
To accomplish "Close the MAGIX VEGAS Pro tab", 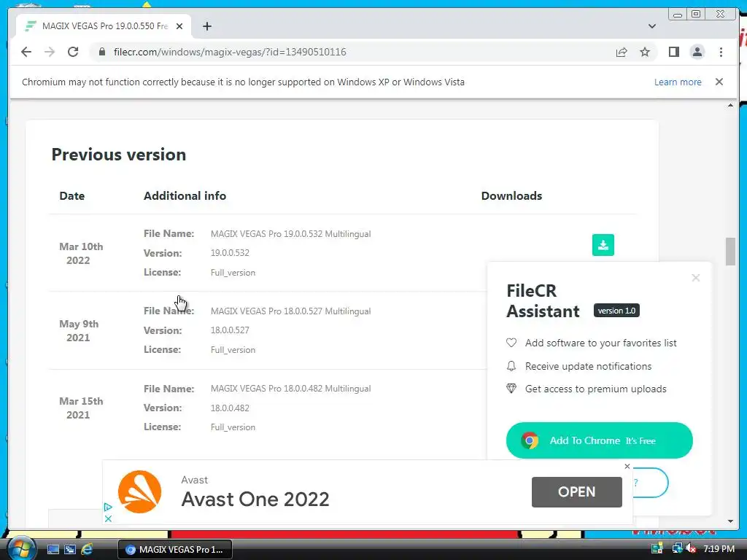I will 179,26.
